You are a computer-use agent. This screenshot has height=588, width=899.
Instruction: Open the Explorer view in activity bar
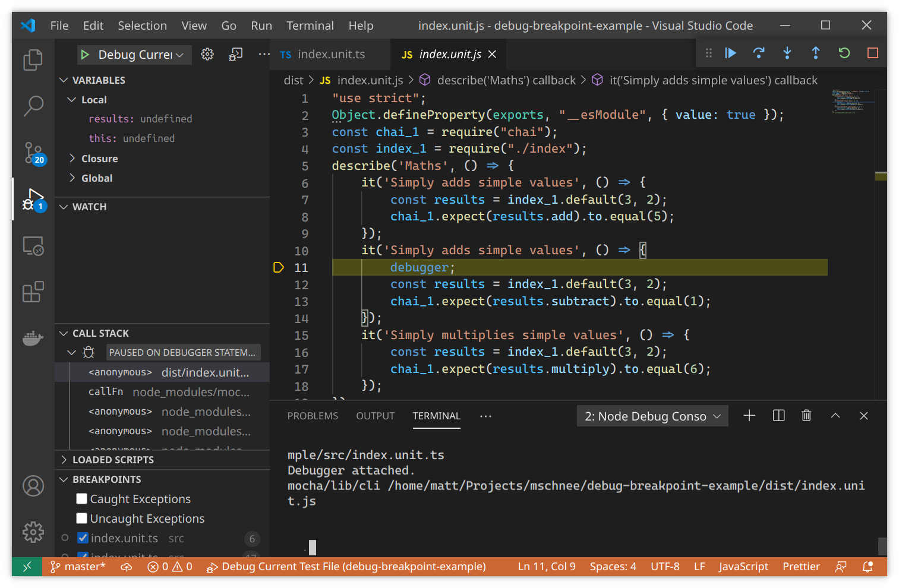coord(33,60)
